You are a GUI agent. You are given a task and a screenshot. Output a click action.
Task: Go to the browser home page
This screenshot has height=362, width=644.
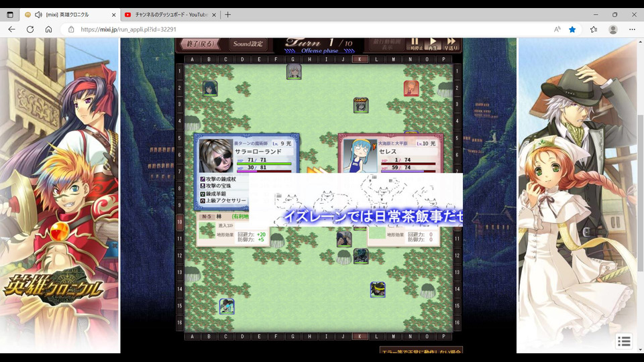(48, 29)
